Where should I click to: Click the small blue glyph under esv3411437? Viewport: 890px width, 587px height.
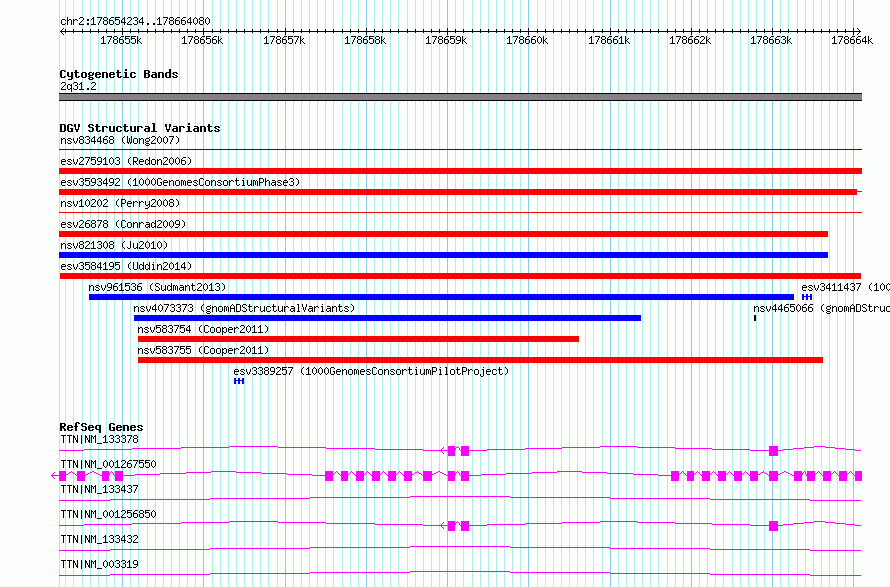(807, 297)
